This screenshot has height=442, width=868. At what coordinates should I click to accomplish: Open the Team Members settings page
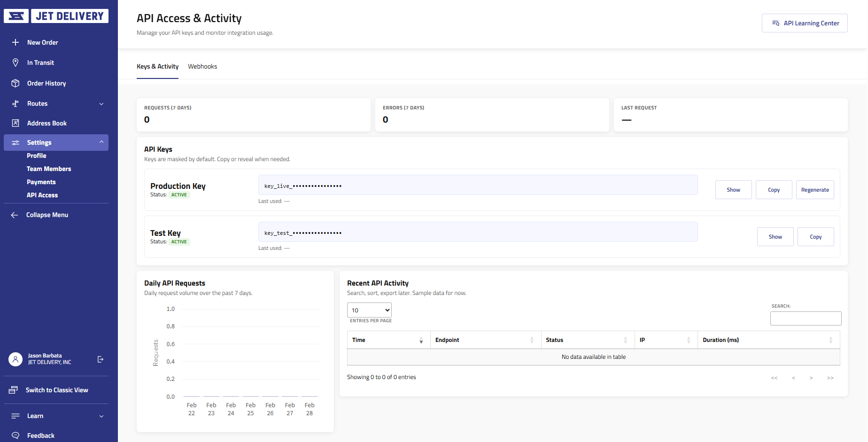click(x=49, y=169)
